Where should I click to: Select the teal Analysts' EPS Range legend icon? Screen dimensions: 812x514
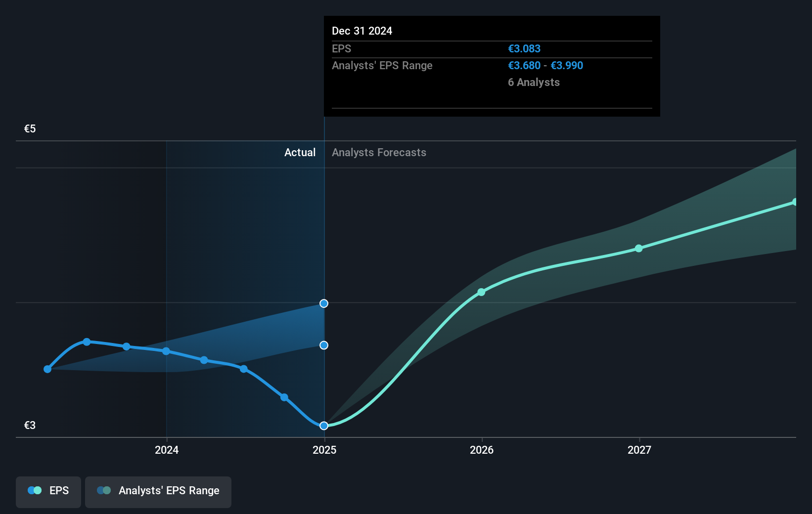(104, 490)
